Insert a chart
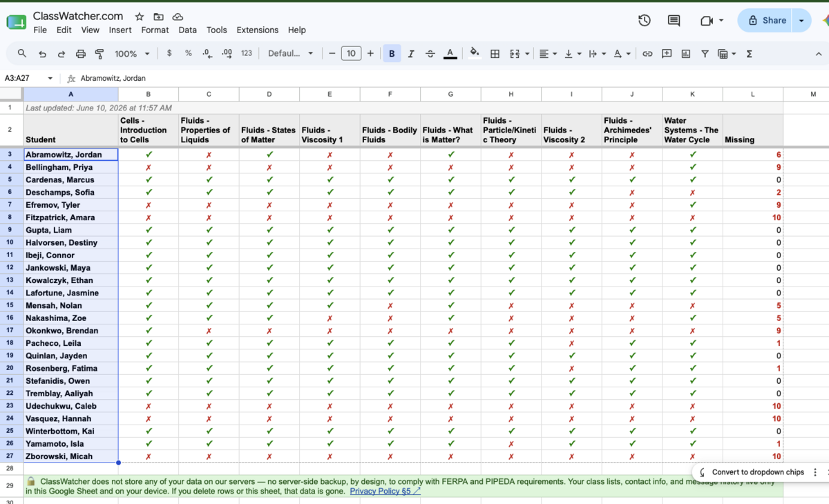This screenshot has height=504, width=829. tap(686, 53)
